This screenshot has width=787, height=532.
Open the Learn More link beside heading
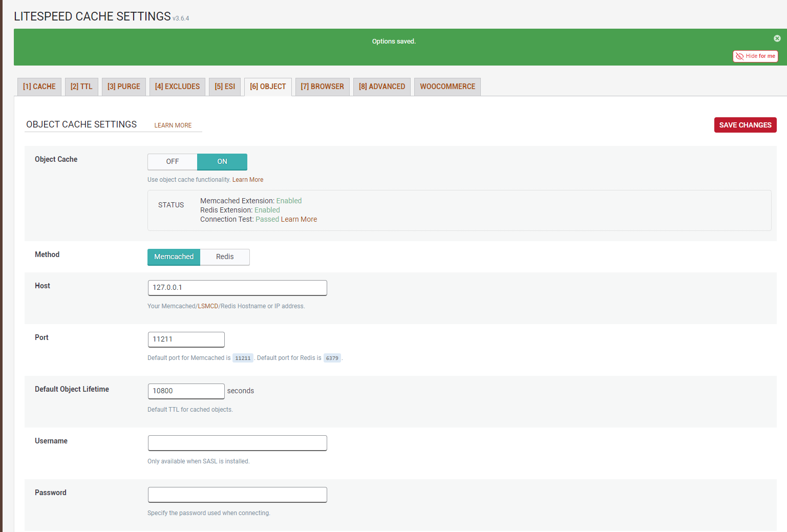pyautogui.click(x=173, y=125)
